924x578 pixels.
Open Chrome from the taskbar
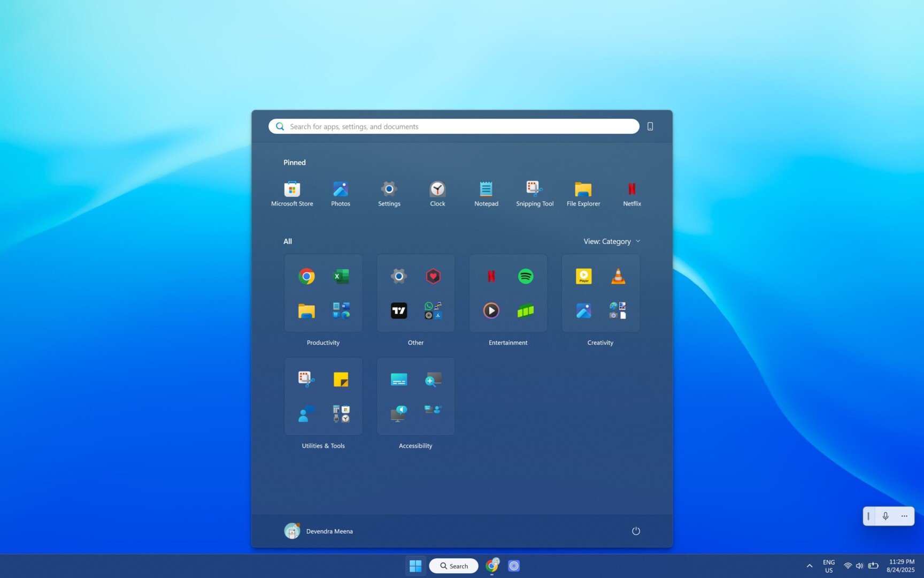492,566
